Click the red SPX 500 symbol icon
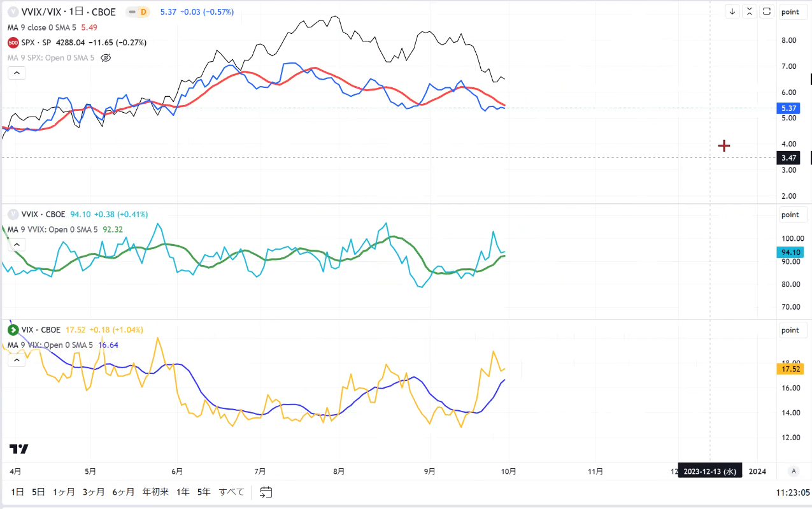 [13, 43]
